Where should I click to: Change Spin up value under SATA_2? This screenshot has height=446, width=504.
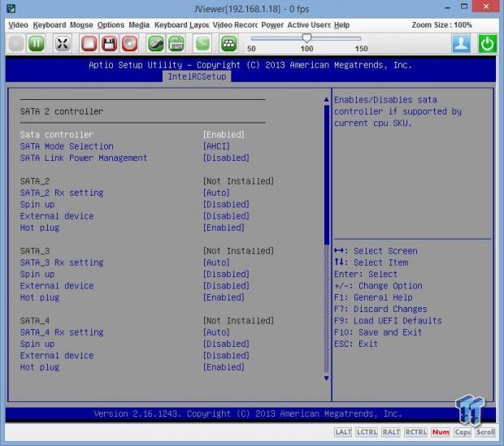[226, 205]
